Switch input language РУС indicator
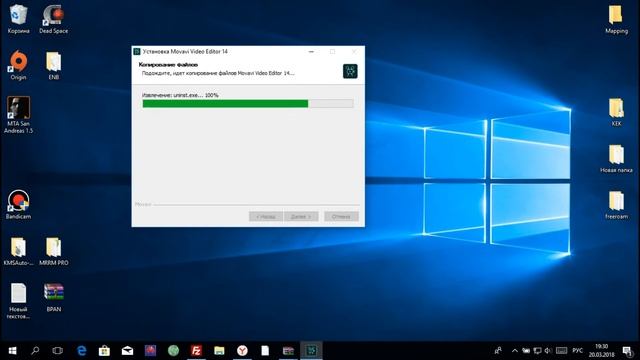Image resolution: width=640 pixels, height=360 pixels. tap(577, 351)
